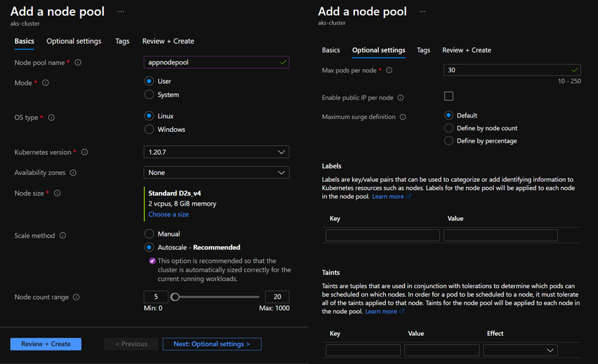Click Standard D2s_v4 node size text

point(175,193)
